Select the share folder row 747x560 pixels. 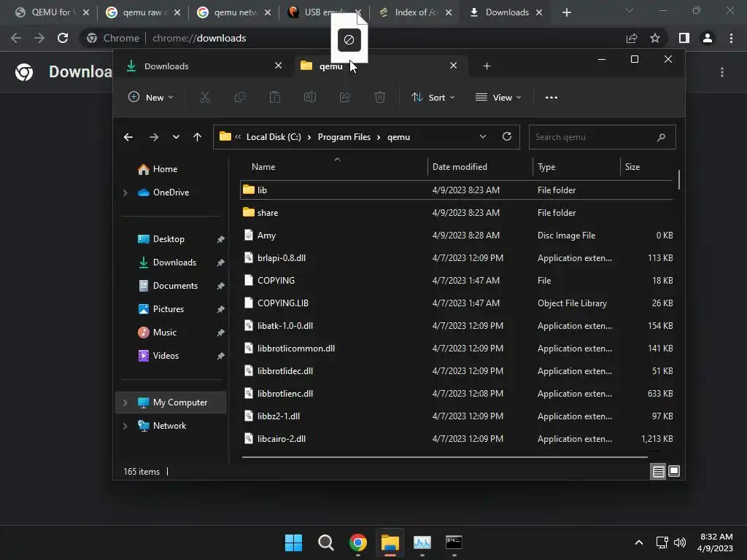457,212
